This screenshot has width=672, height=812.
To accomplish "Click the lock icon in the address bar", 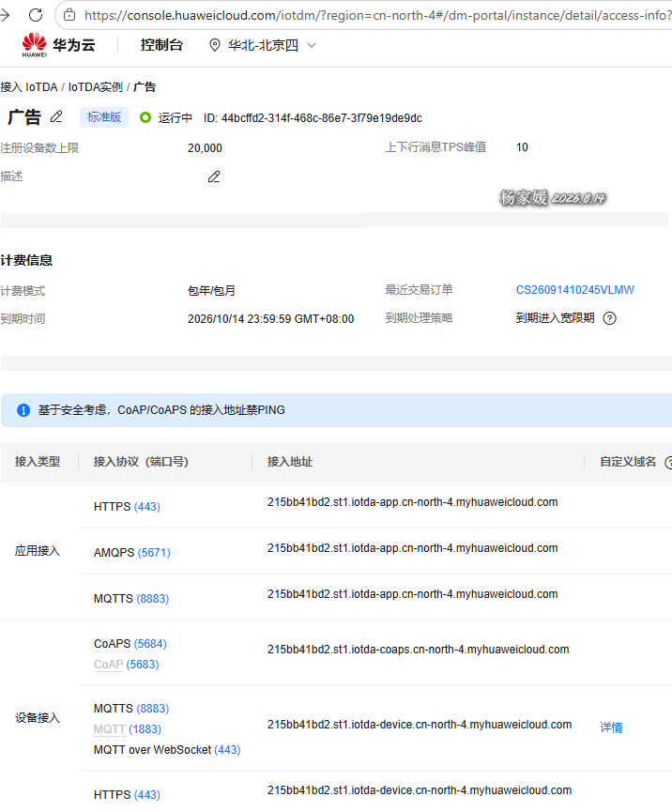I will (x=69, y=15).
